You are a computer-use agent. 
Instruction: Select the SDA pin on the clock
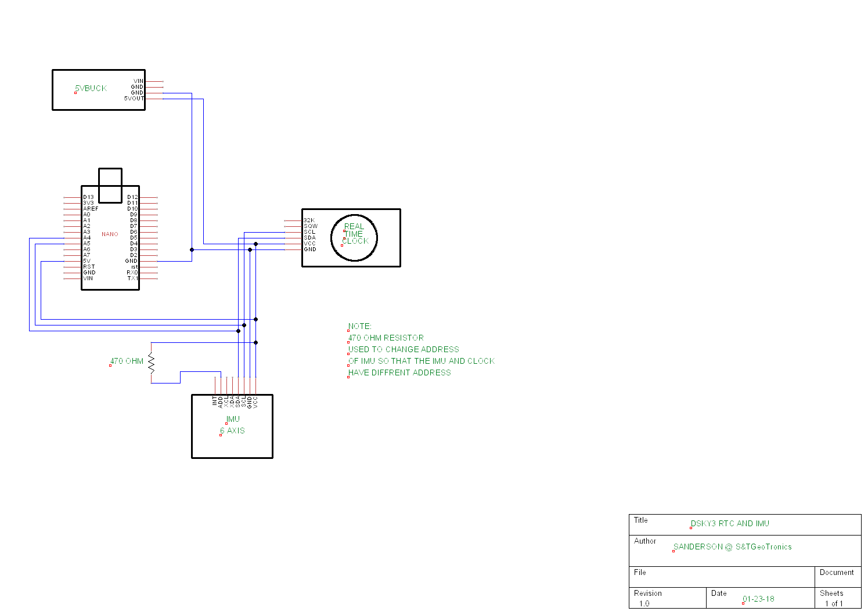pyautogui.click(x=309, y=237)
